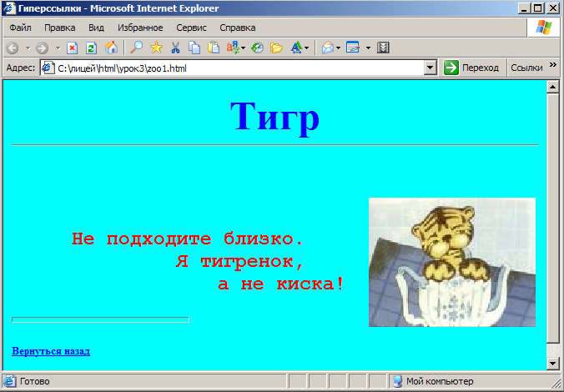The image size is (564, 392).
Task: Click the text а не киска!
Action: tap(281, 284)
